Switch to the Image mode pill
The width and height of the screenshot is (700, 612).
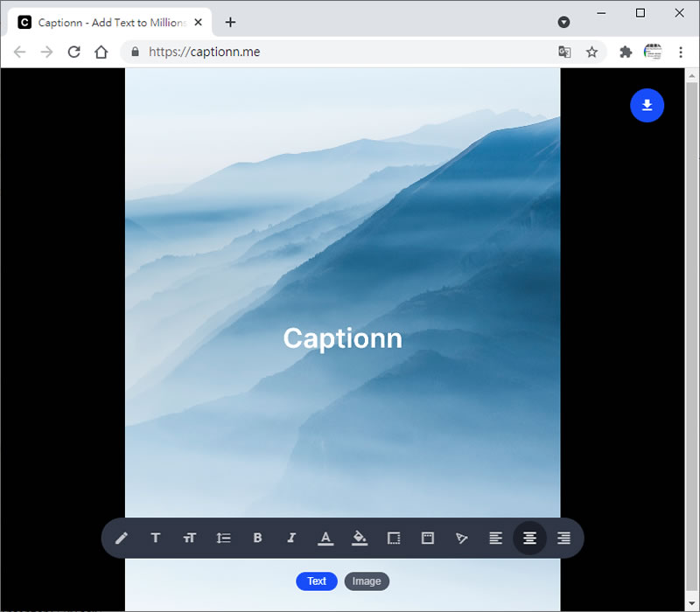[367, 581]
